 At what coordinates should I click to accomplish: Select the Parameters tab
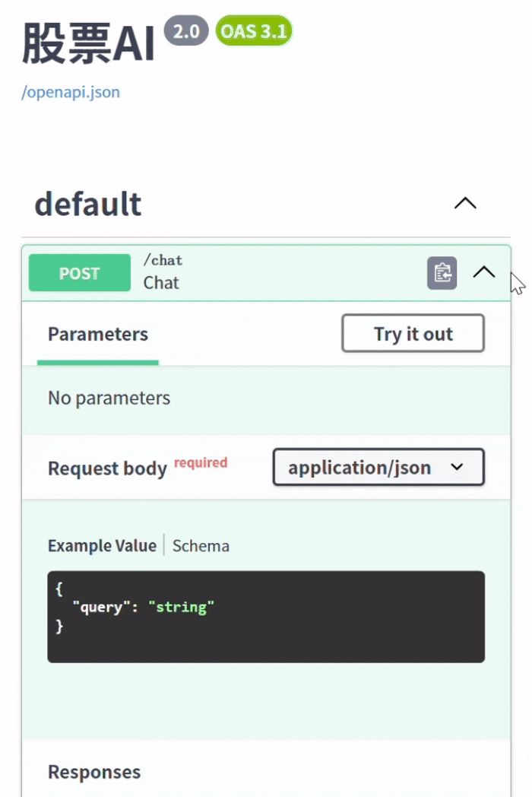[97, 335]
